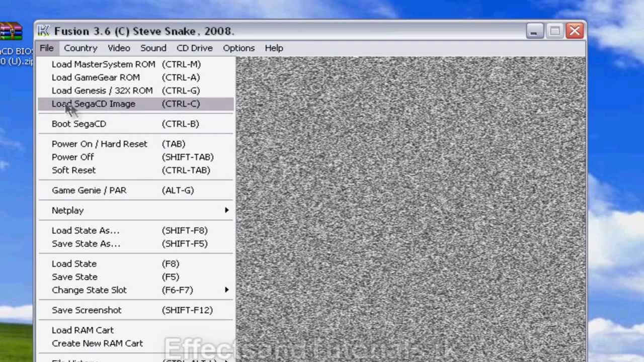Minimize the Fusion window
This screenshot has width=644, height=362.
coord(534,31)
